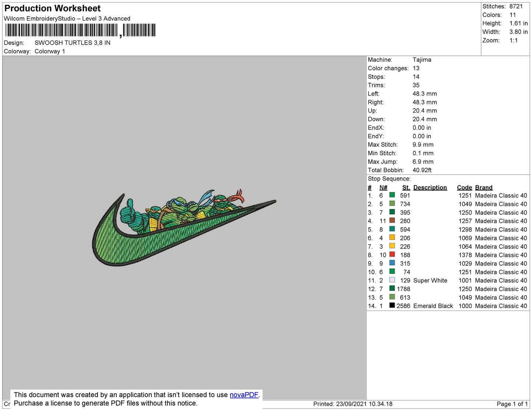
Task: Click the design name SWOOSH TURTLES 3,8 IN
Action: (x=73, y=43)
